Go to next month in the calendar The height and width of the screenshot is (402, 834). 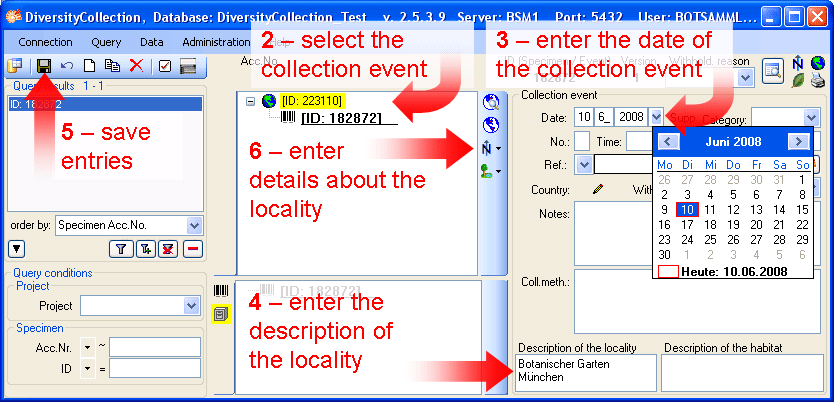tap(798, 142)
